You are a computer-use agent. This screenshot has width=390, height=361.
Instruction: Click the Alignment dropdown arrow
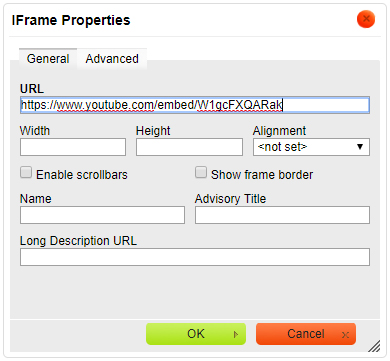pyautogui.click(x=360, y=147)
